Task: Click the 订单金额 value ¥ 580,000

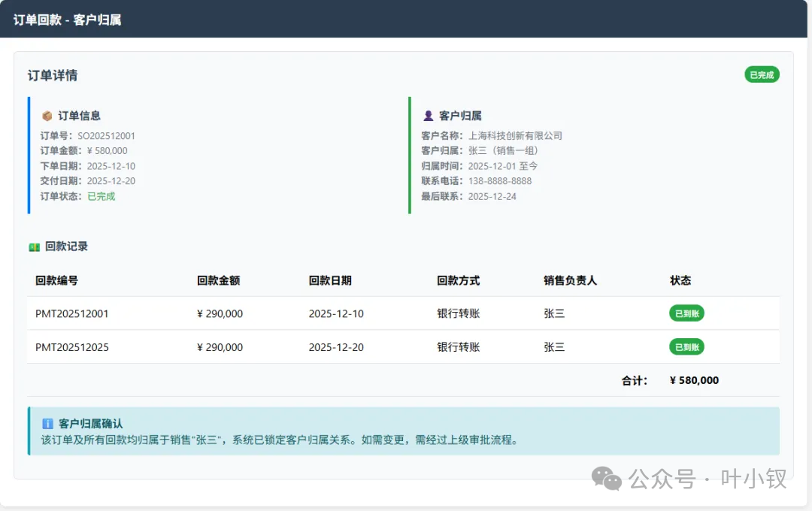Action: [108, 150]
